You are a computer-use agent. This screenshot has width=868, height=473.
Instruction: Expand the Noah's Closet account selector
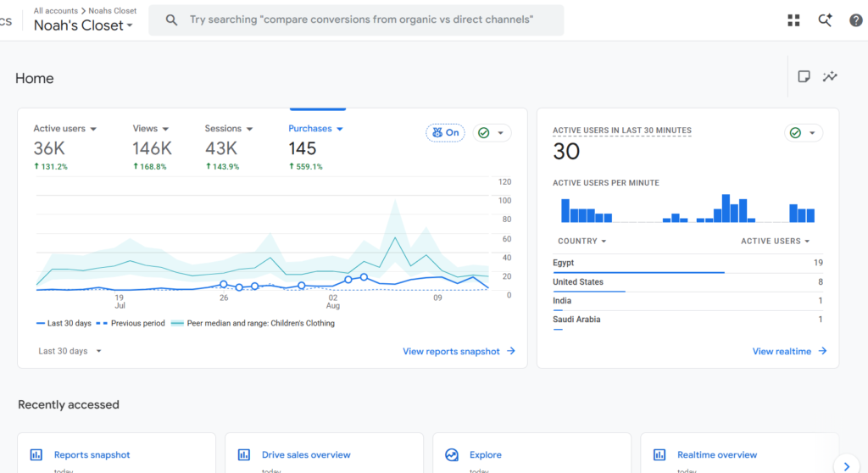click(x=83, y=25)
